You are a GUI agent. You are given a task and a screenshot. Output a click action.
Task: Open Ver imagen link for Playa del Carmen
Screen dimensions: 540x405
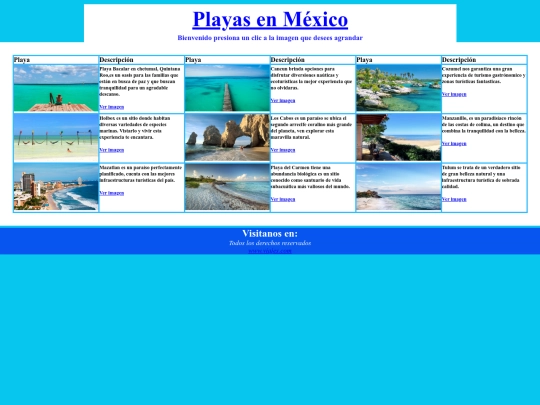(x=283, y=199)
